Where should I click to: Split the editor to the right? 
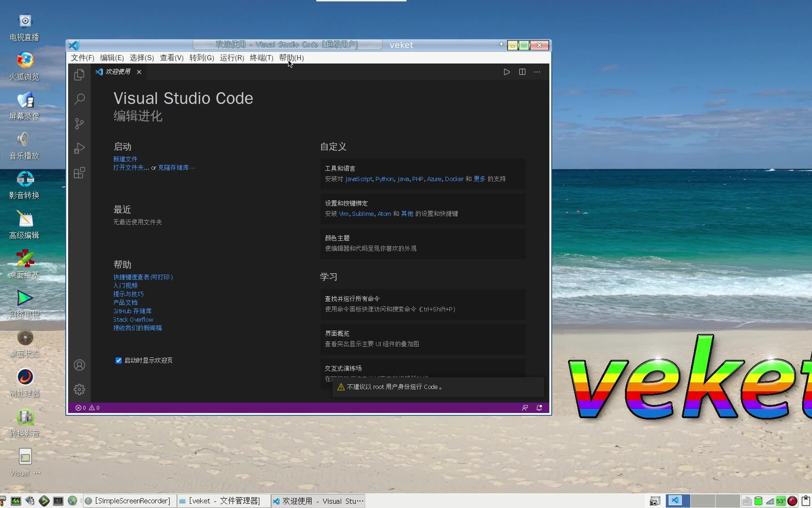522,72
